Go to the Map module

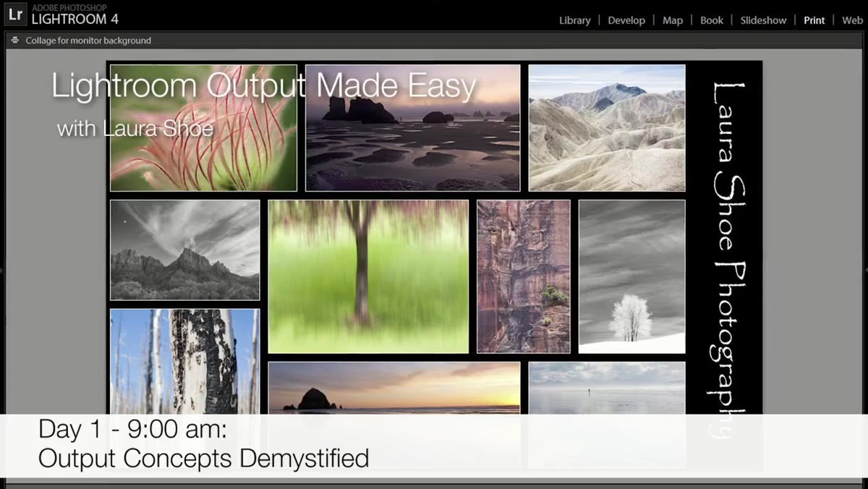[673, 20]
